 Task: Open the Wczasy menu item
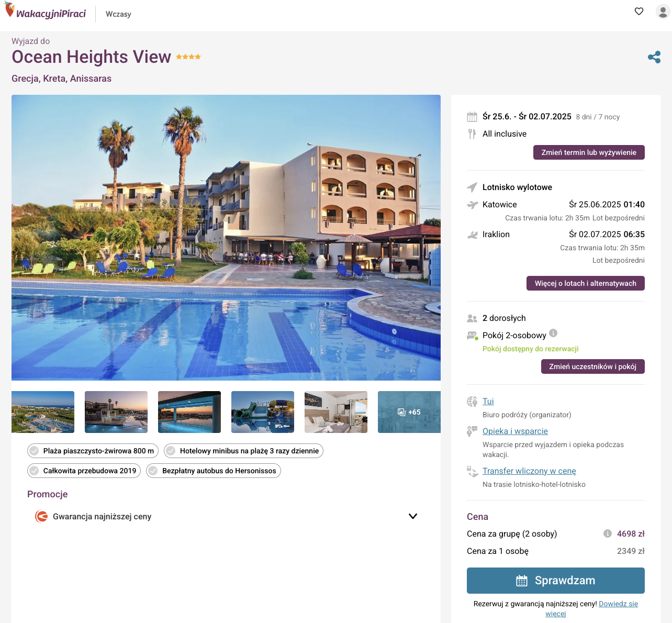118,14
